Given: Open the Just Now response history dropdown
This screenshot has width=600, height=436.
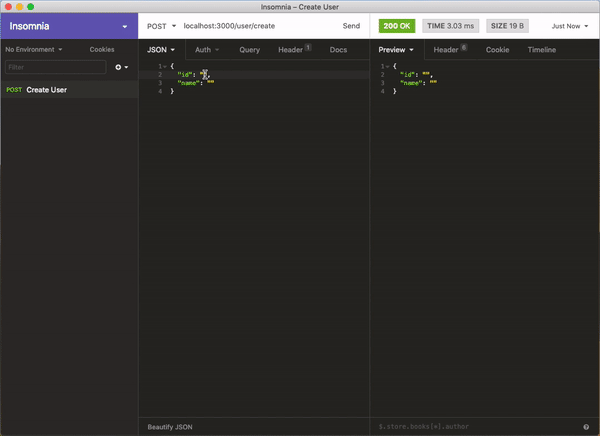Looking at the screenshot, I should (569, 26).
